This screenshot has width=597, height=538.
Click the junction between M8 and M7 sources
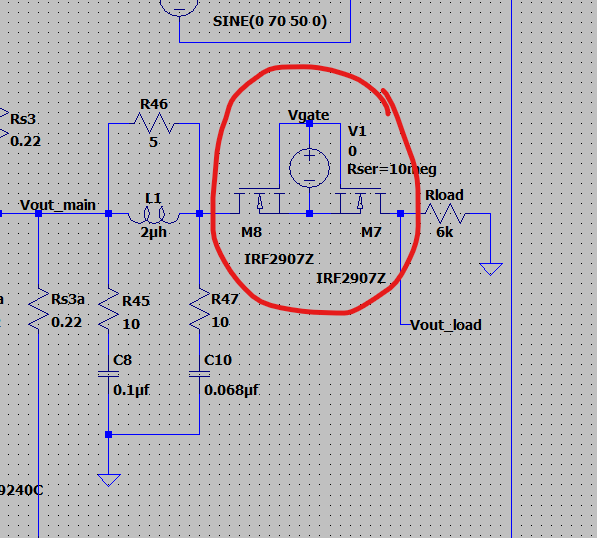(x=310, y=214)
